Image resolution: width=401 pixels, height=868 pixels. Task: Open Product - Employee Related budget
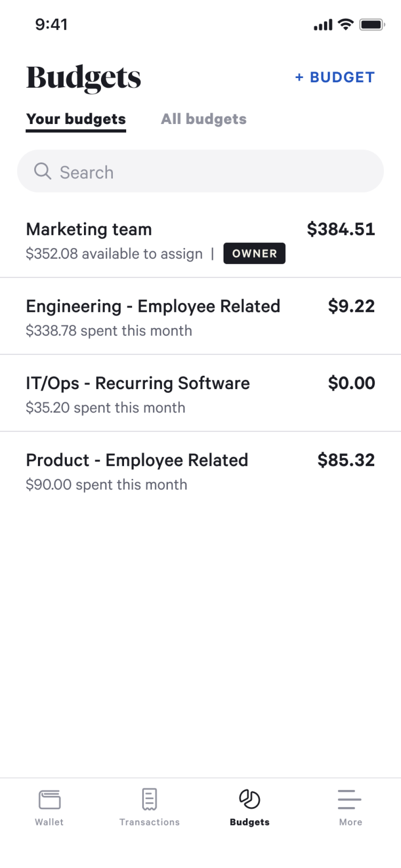point(137,460)
